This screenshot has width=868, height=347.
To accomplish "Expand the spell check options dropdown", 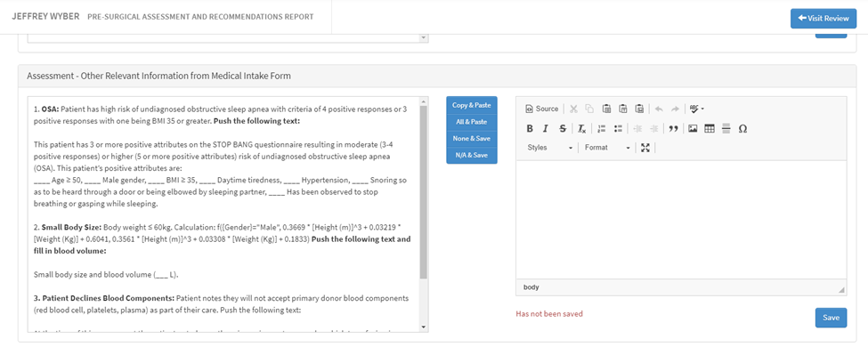I will coord(696,109).
